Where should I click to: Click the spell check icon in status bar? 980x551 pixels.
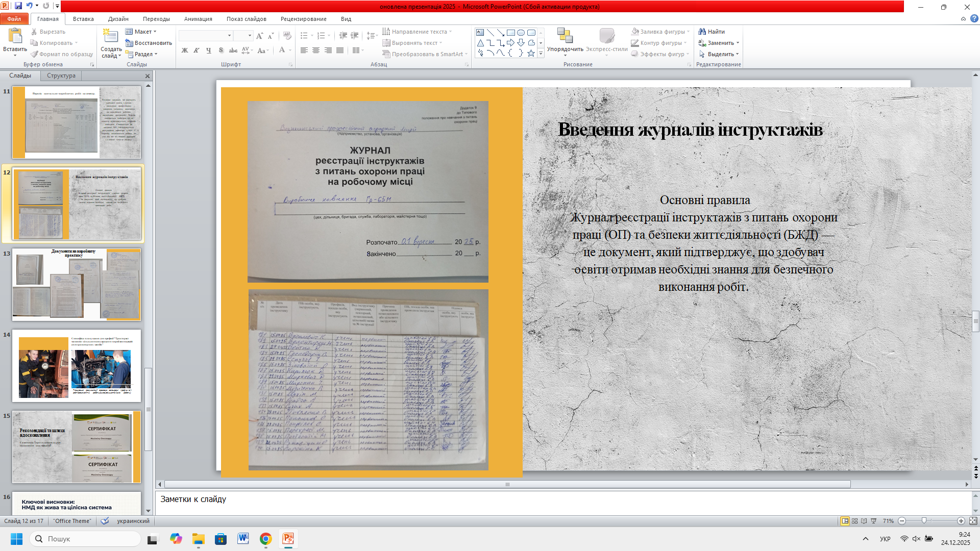click(105, 521)
